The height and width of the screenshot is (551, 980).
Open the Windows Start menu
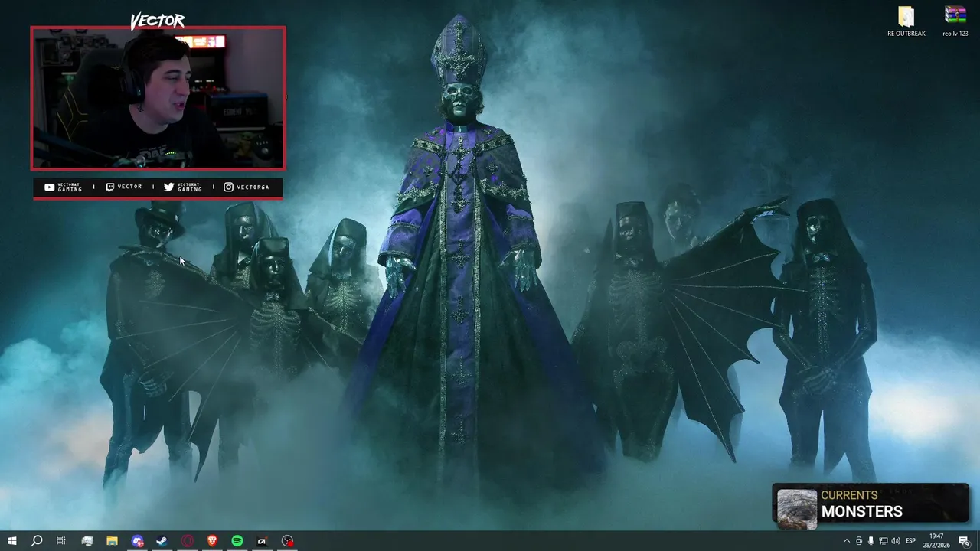11,541
